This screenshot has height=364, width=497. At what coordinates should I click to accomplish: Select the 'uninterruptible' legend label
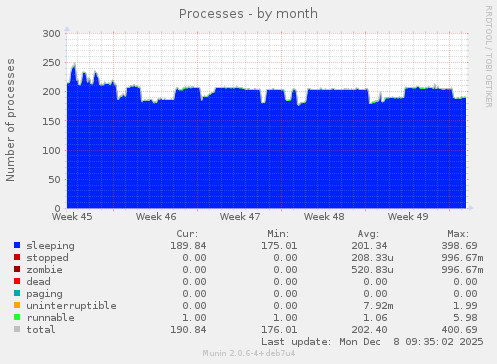pos(71,306)
